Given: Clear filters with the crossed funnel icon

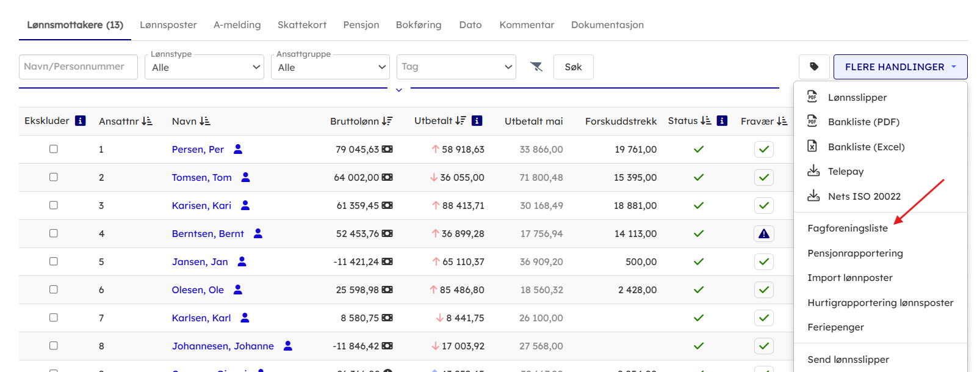Looking at the screenshot, I should (x=536, y=67).
